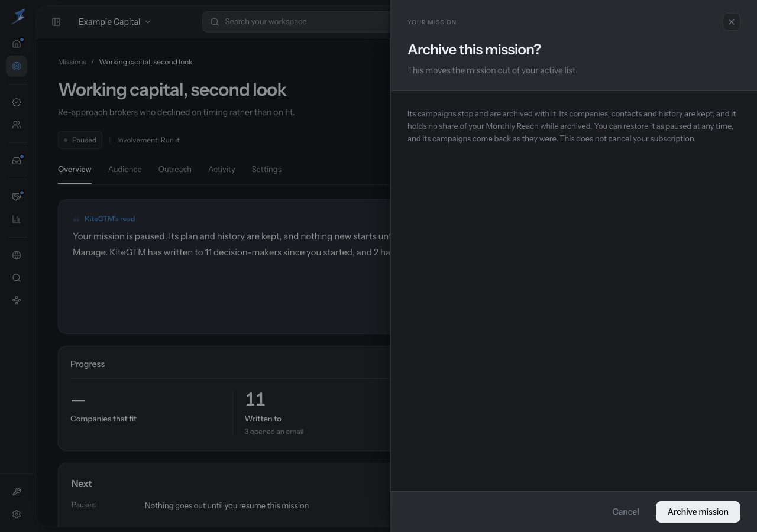Switch to the Outreach tab
Viewport: 757px width, 532px height.
pyautogui.click(x=175, y=170)
